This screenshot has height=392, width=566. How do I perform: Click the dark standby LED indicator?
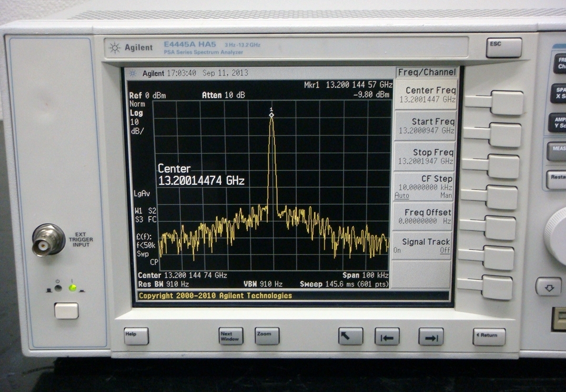pos(58,288)
